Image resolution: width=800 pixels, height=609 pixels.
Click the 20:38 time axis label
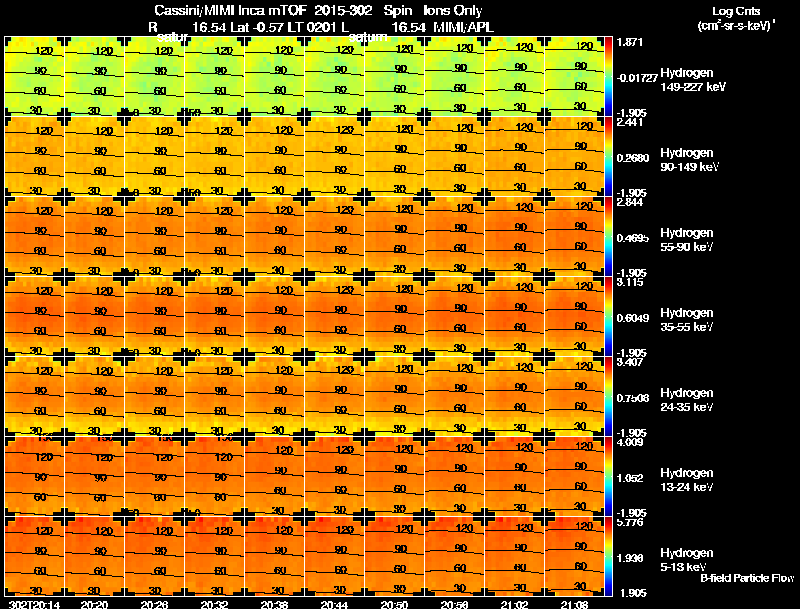pyautogui.click(x=274, y=604)
